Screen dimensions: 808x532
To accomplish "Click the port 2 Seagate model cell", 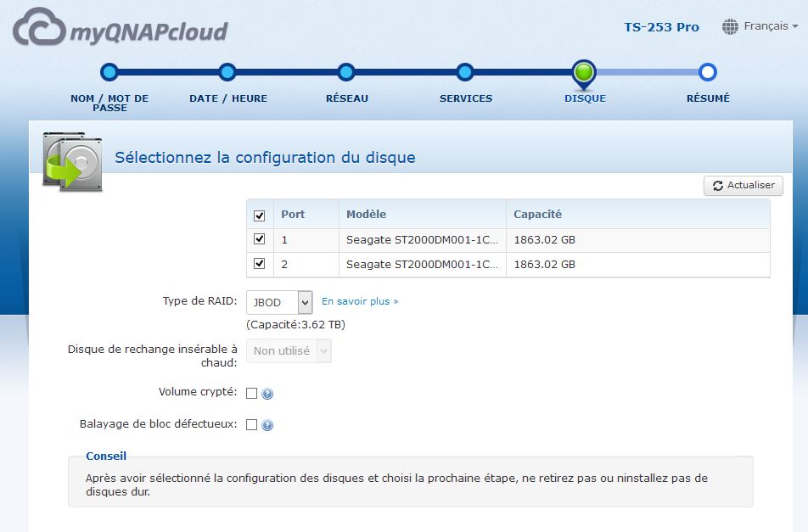I will coord(422,264).
